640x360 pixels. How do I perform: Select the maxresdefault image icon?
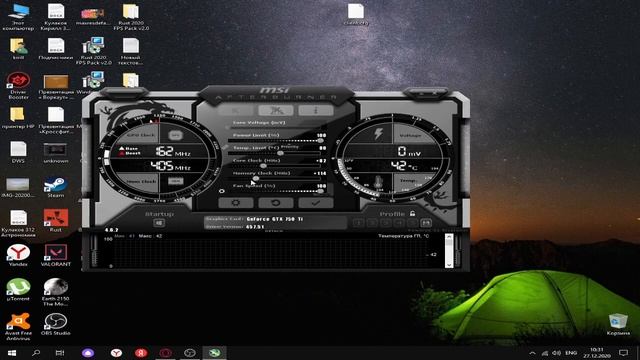93,16
